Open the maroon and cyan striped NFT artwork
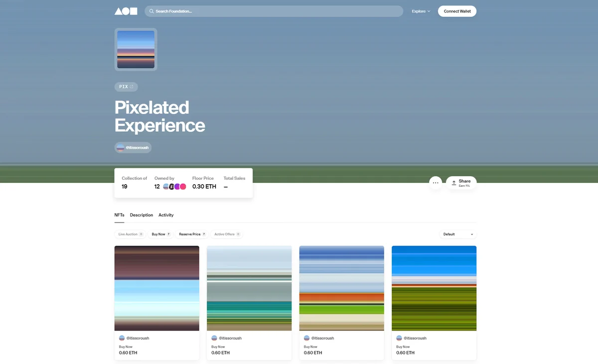Screen dimensions: 598x364 [x=157, y=288]
